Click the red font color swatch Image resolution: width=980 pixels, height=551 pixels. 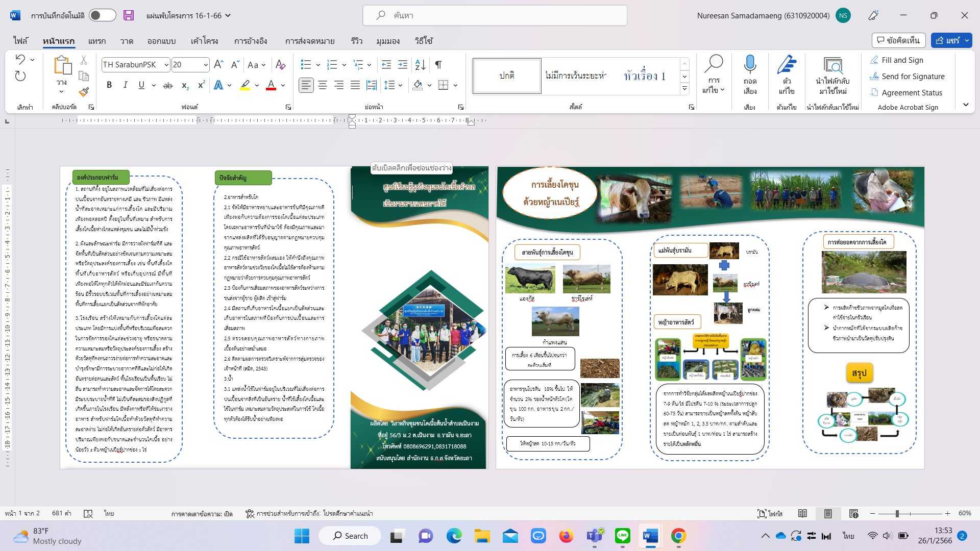click(271, 85)
